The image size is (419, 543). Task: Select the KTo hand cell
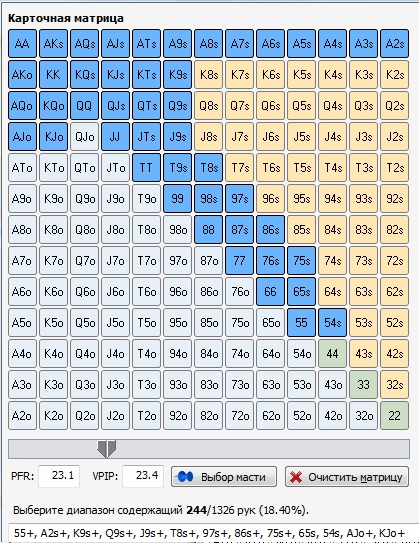(x=53, y=168)
